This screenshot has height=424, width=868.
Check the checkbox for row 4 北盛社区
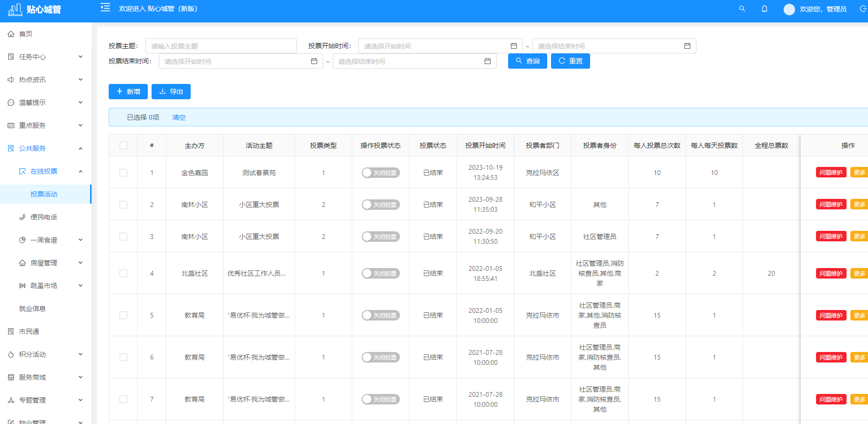click(123, 273)
